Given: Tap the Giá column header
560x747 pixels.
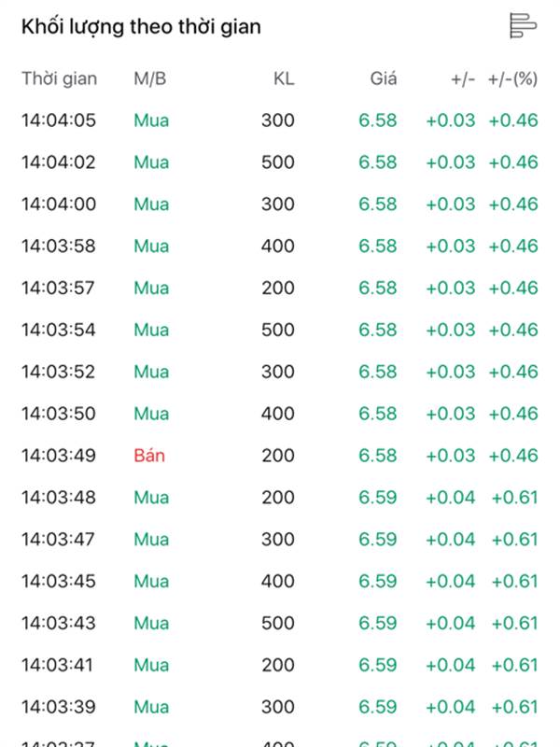Looking at the screenshot, I should [x=384, y=78].
